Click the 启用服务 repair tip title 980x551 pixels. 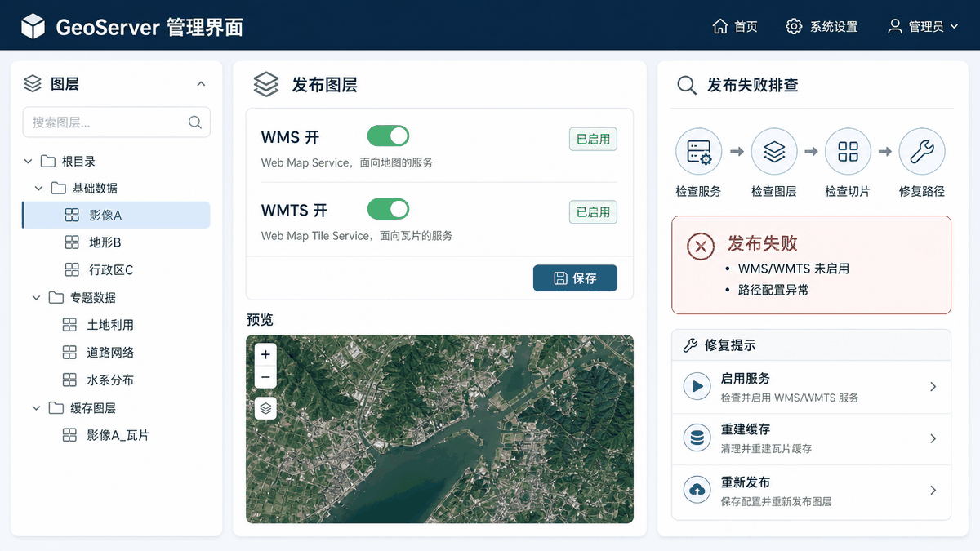[746, 379]
